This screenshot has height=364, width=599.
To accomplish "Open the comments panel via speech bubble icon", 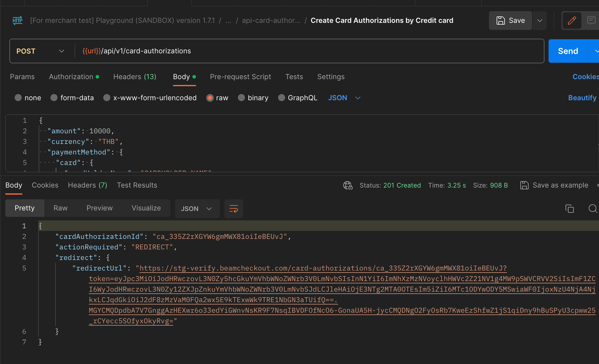I will coord(592,20).
